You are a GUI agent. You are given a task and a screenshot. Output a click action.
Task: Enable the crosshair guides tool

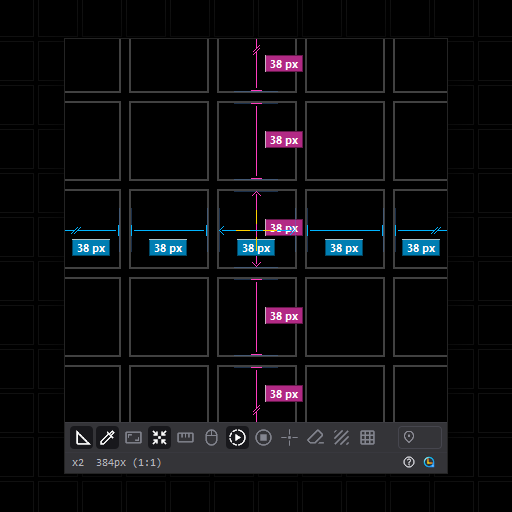tap(289, 437)
